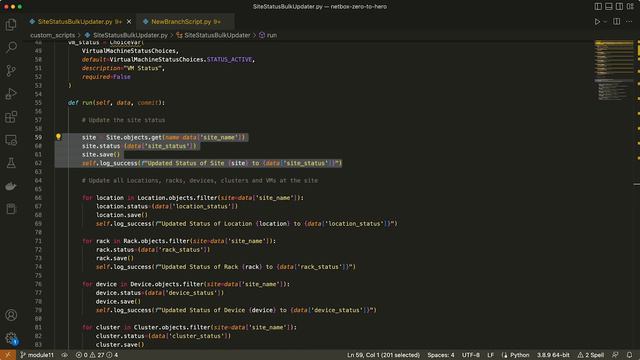Click the Ln 59, Col 1 cursor position
Viewport: 640px width, 360px height.
point(383,355)
